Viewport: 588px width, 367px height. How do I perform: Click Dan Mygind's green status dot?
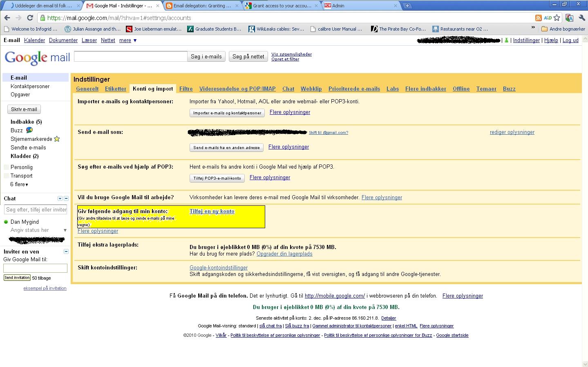pyautogui.click(x=6, y=222)
